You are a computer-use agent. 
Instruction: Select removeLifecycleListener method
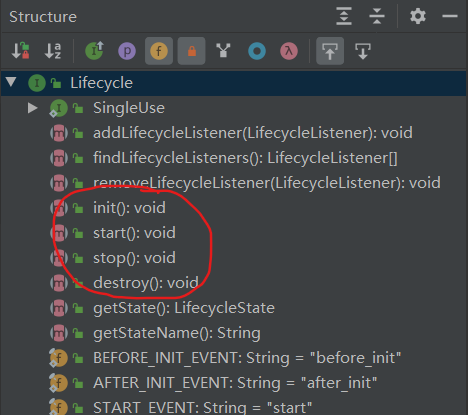coord(267,183)
